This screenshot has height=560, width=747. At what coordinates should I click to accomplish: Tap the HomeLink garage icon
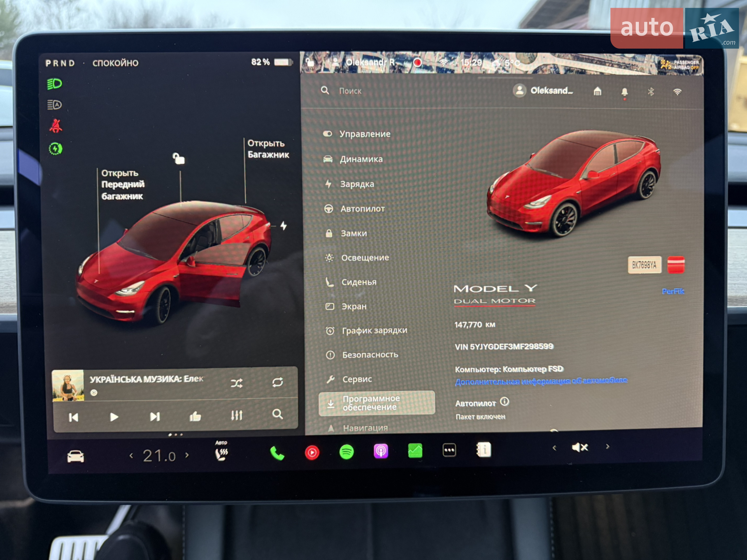(598, 91)
